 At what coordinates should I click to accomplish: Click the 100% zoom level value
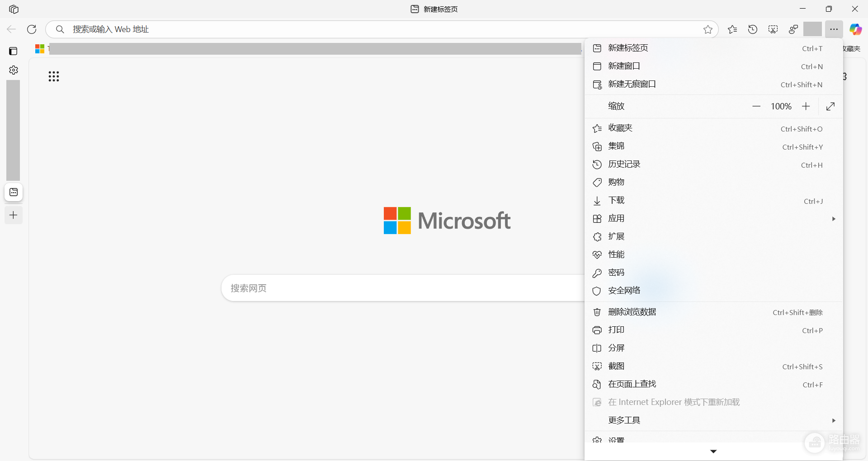[x=781, y=106]
